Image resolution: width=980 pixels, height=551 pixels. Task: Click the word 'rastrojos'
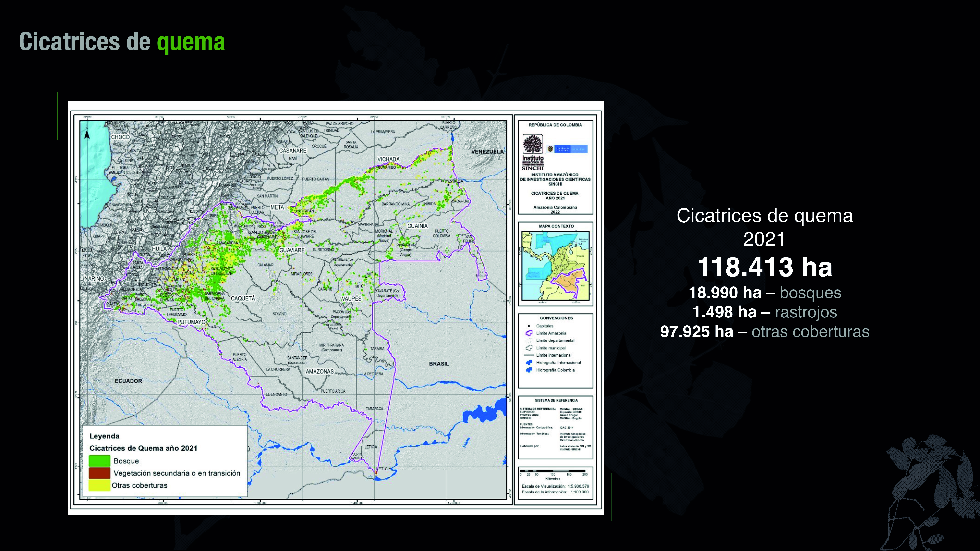coord(806,313)
